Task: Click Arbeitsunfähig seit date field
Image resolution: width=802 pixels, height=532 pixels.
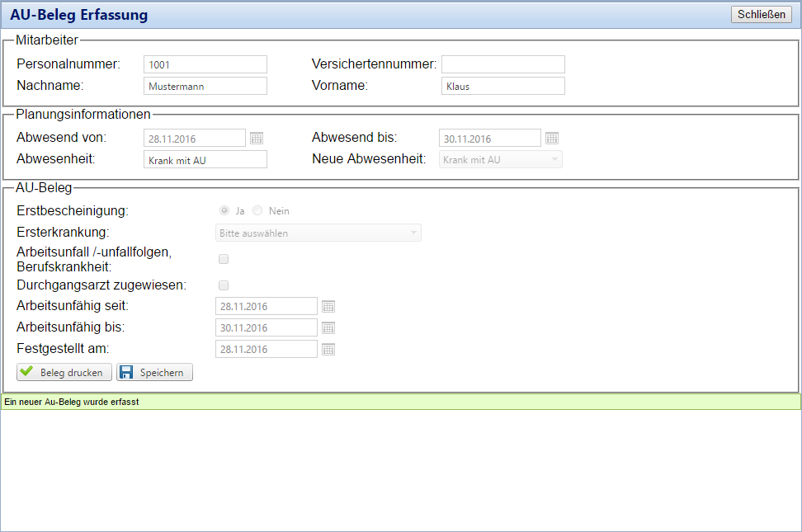Action: tap(266, 306)
